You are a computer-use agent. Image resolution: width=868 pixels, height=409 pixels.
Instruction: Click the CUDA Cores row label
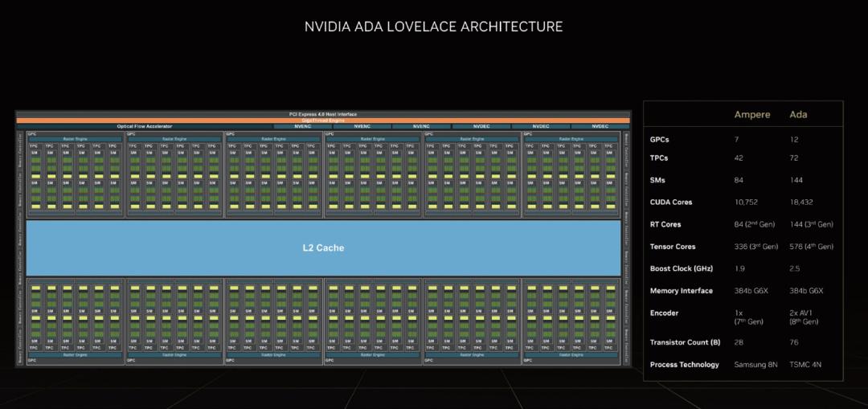pyautogui.click(x=671, y=202)
